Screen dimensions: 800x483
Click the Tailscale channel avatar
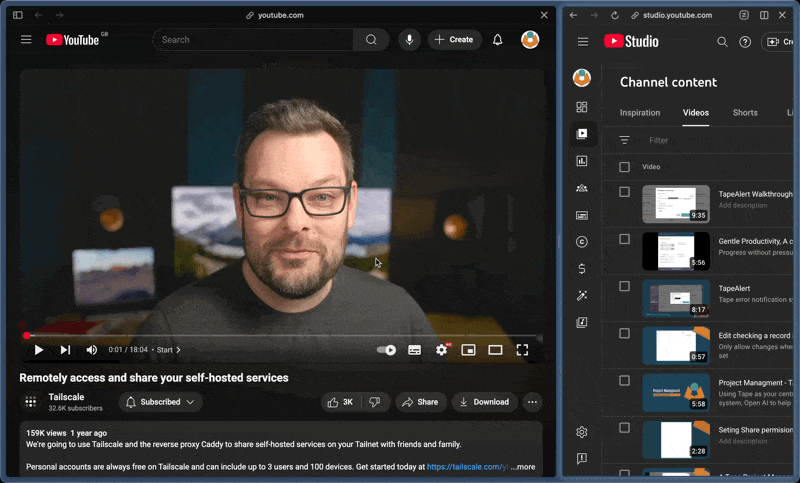point(31,402)
